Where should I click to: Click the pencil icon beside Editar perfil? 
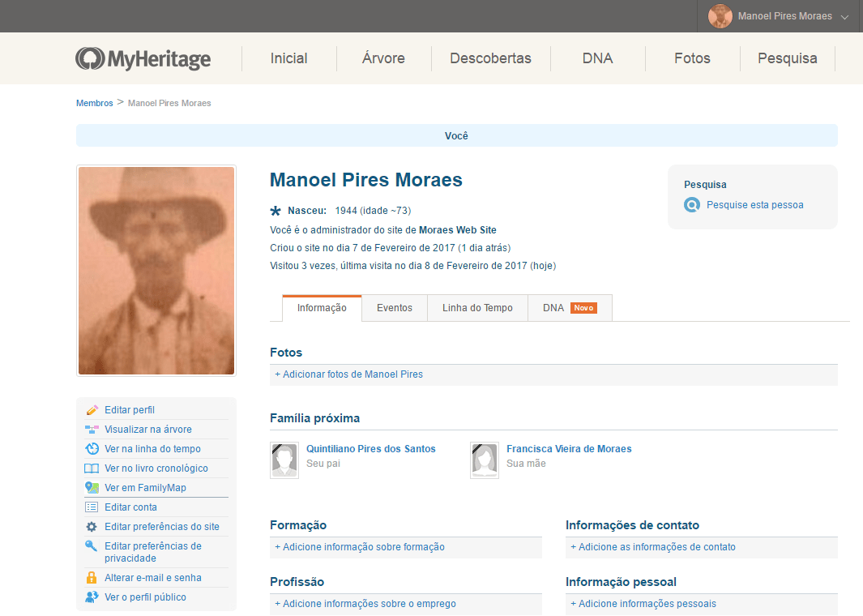click(x=92, y=410)
